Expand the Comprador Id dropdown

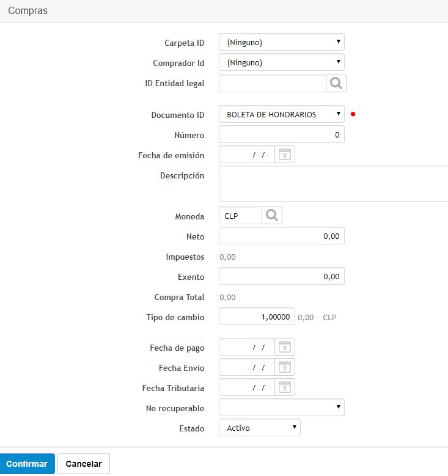coord(282,62)
